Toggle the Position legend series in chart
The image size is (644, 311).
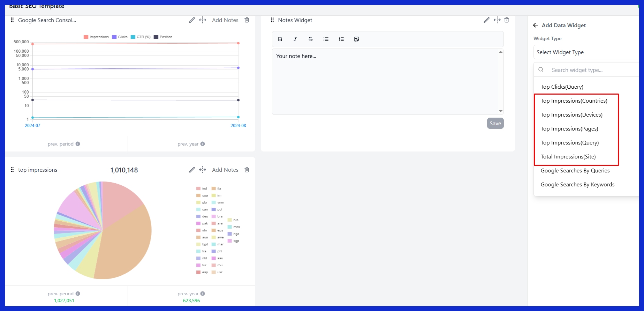(x=163, y=37)
